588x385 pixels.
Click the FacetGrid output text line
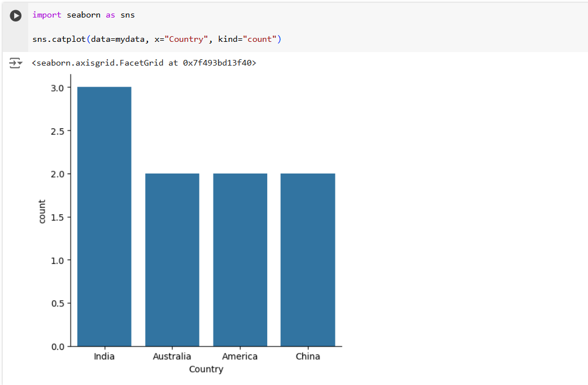point(141,63)
